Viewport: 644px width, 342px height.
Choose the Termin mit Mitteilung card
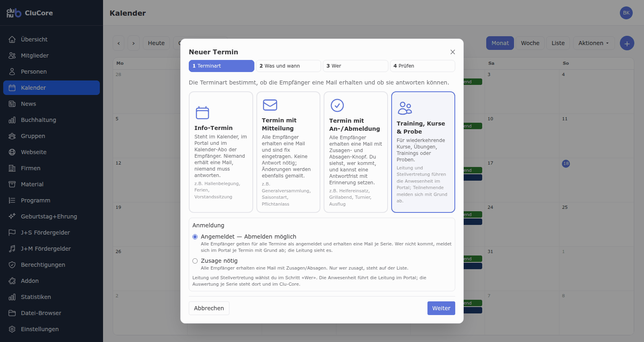(288, 152)
